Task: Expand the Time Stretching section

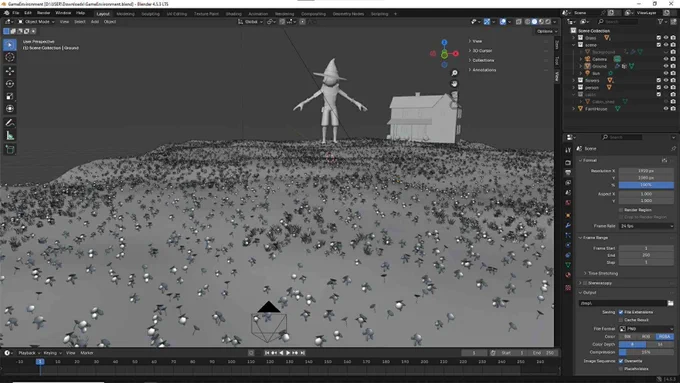Action: (x=603, y=273)
